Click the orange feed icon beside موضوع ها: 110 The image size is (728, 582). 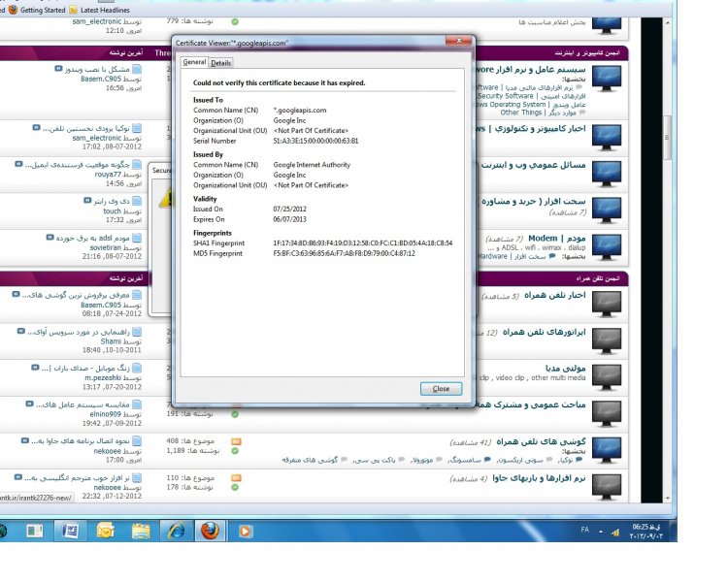236,477
